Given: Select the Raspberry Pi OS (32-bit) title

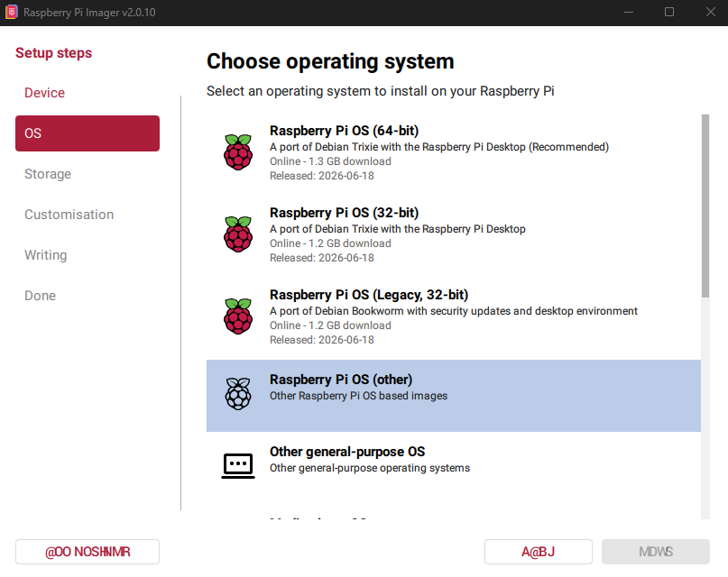Looking at the screenshot, I should (344, 213).
